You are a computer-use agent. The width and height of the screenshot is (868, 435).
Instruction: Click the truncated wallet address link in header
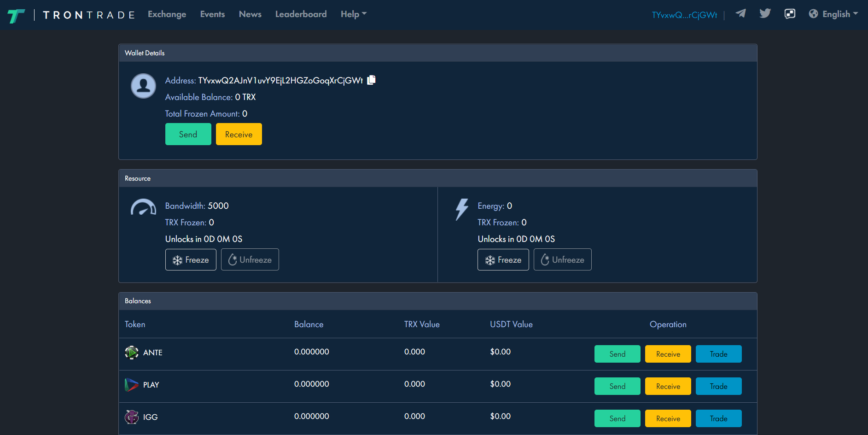point(684,15)
